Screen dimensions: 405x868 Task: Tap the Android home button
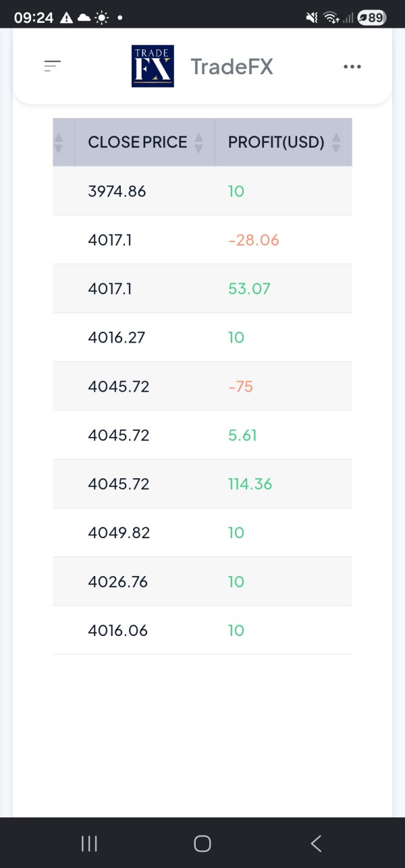202,843
